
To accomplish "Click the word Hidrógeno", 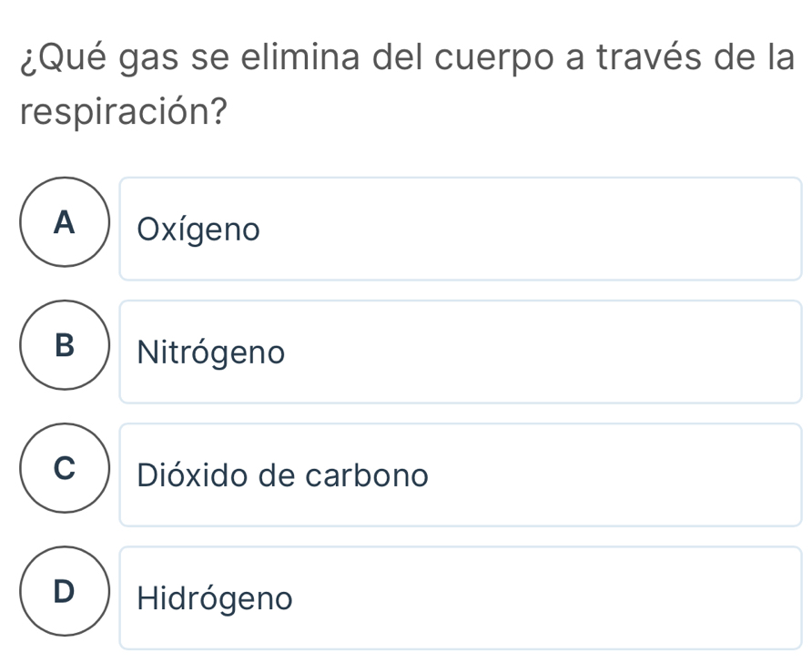I will tap(215, 598).
